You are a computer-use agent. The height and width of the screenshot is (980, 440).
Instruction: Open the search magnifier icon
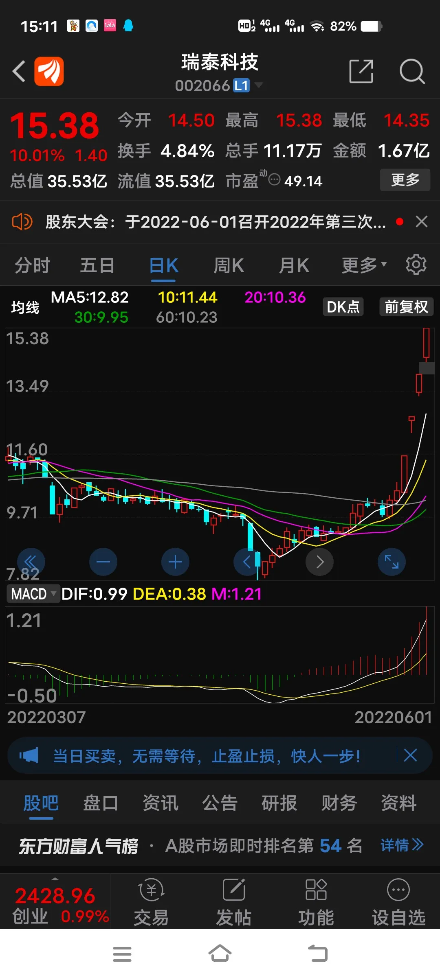click(x=412, y=72)
